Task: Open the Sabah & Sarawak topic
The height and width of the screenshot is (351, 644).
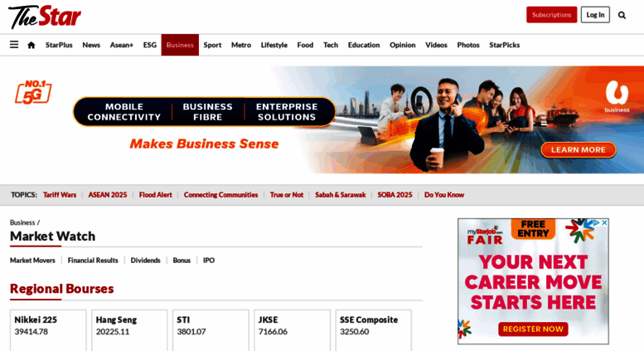Action: pos(340,195)
